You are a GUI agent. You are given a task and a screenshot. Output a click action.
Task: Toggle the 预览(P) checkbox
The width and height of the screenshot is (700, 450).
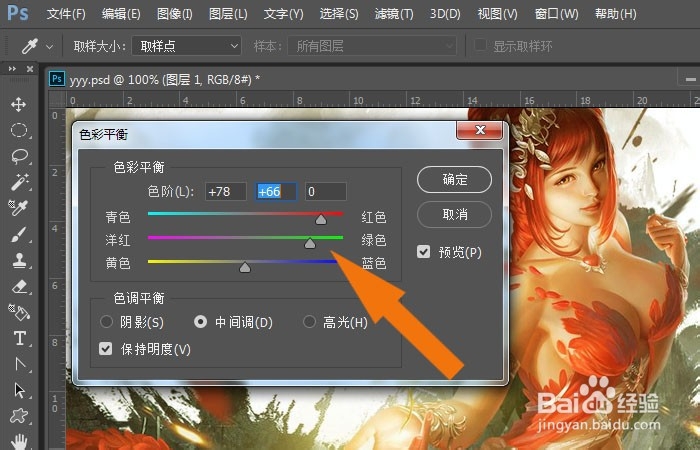click(x=423, y=252)
